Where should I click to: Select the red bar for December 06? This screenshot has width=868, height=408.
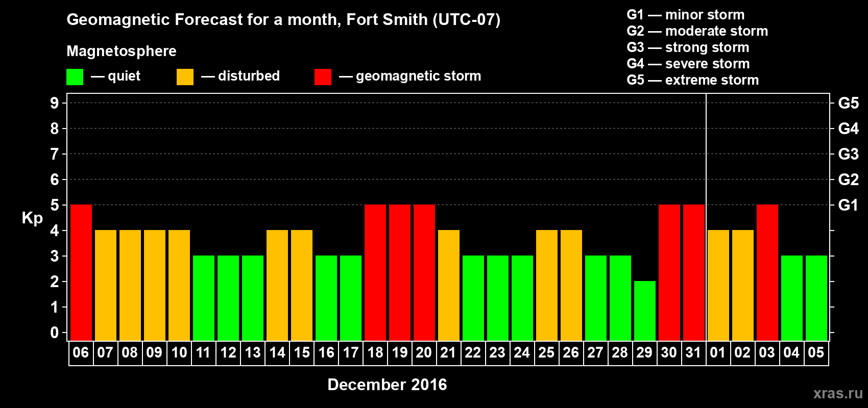point(81,273)
